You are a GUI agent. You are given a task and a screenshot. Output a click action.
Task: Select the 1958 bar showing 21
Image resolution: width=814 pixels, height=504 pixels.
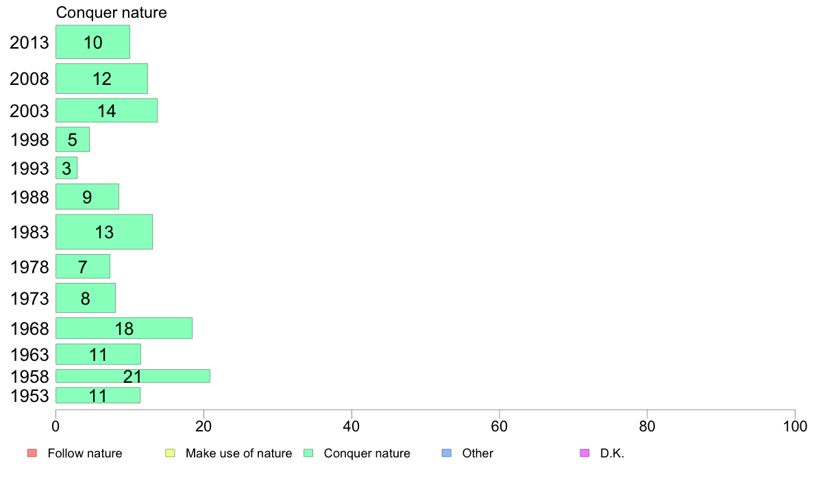point(133,376)
